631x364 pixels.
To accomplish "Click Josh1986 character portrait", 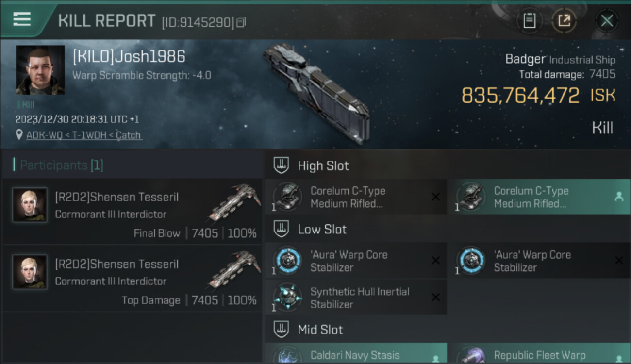I will pos(40,70).
